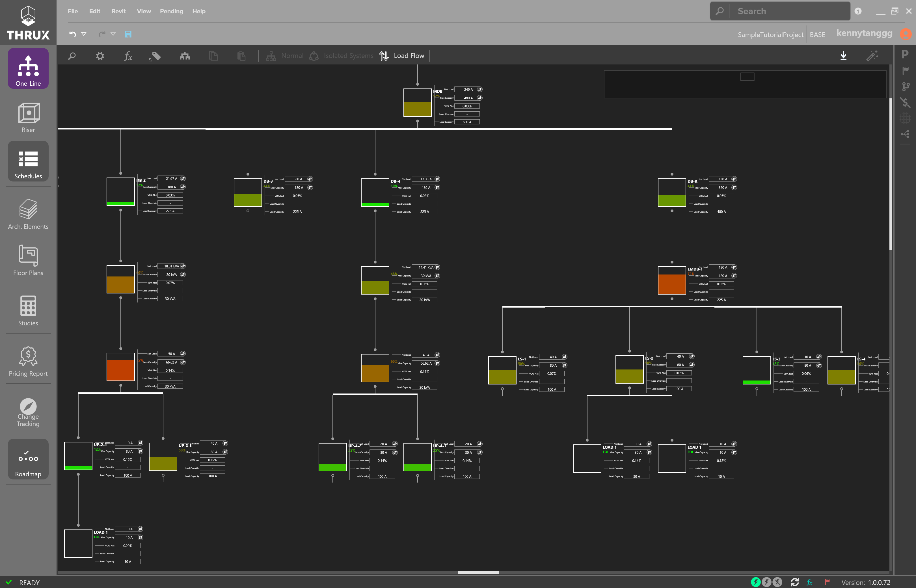Select the MDB panel block
The image size is (916, 588).
tap(417, 103)
